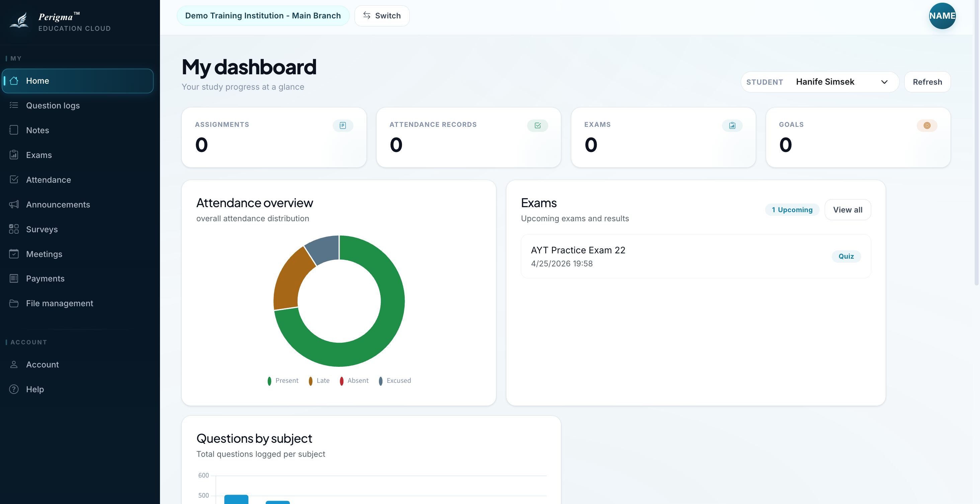Select the Surveys grid icon

14,229
